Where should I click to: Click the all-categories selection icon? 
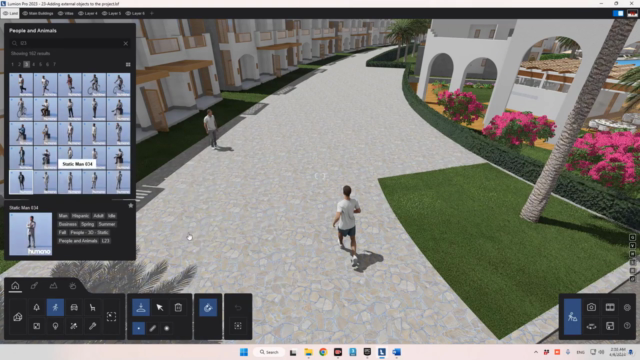click(111, 316)
